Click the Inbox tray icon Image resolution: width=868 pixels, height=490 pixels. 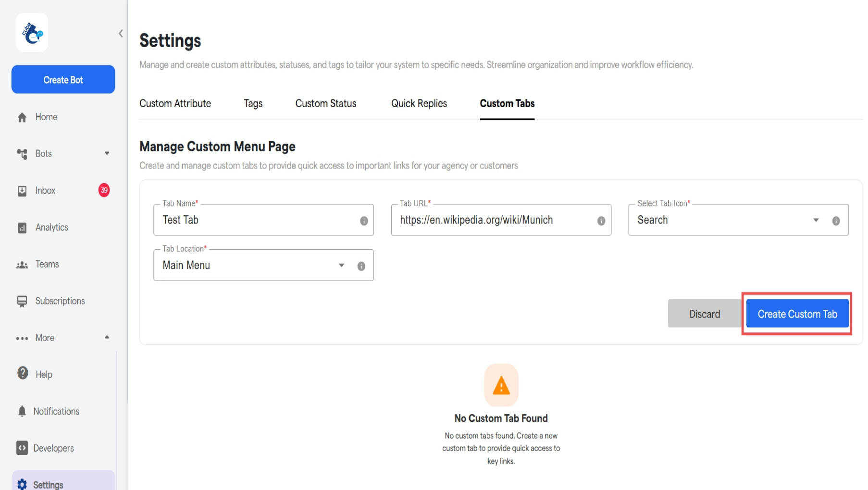coord(22,191)
